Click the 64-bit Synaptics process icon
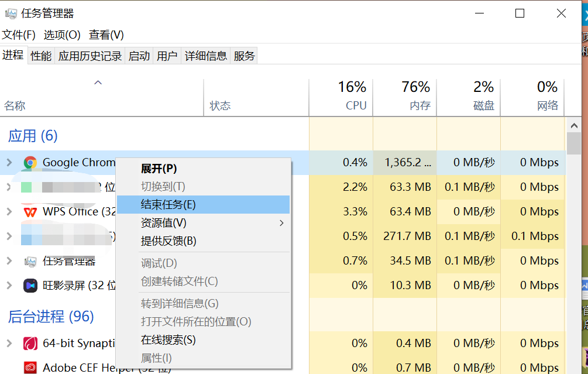Viewport: 588px width, 374px height. click(30, 343)
